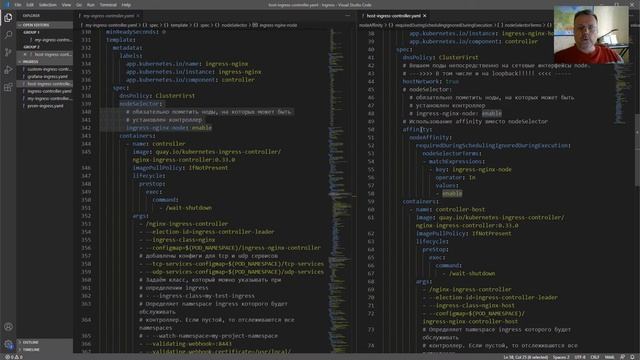
Task: Open the Manage gear in activity bar
Action: [8, 344]
